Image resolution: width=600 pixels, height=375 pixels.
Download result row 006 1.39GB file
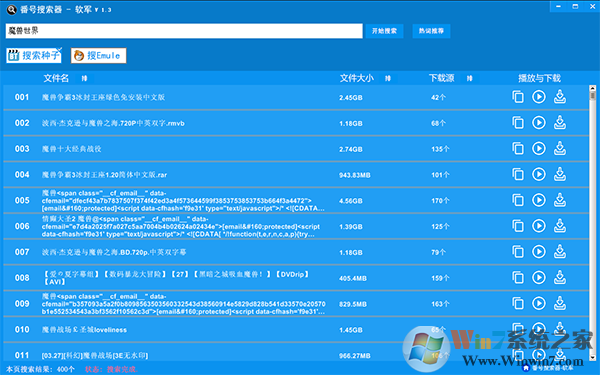tap(560, 226)
